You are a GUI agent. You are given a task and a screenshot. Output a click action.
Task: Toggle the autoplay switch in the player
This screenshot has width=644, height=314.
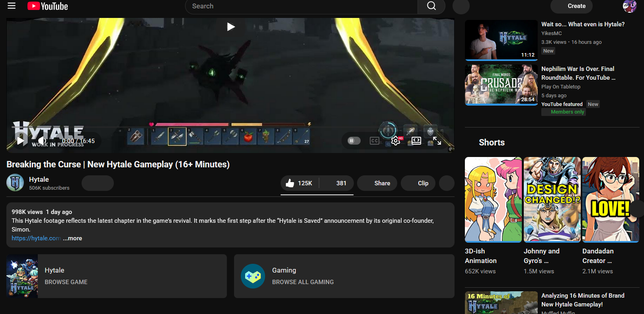click(x=353, y=141)
